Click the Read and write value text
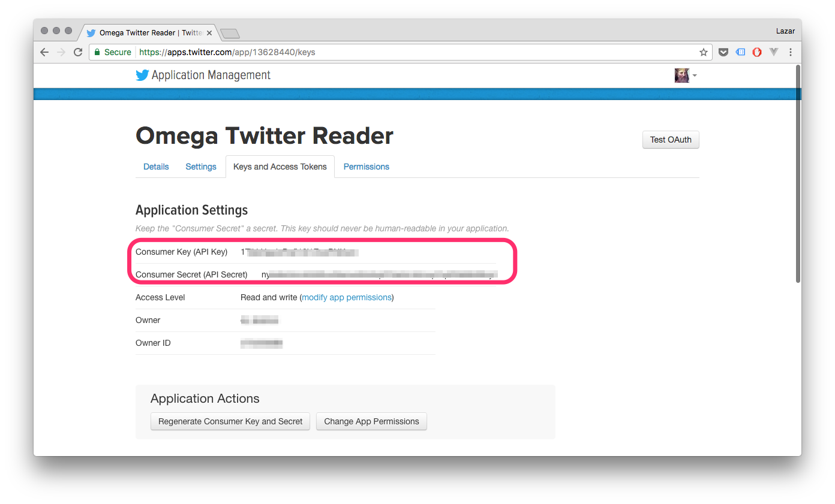The image size is (835, 504). 268,297
